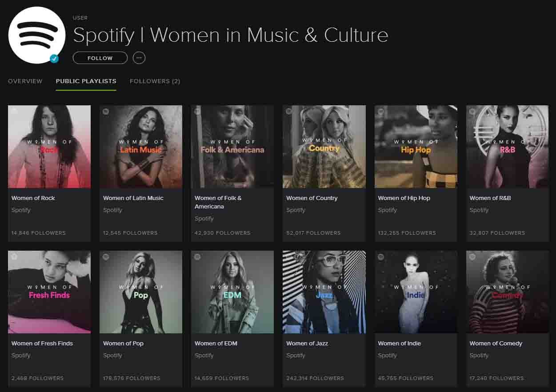The height and width of the screenshot is (392, 556).
Task: Click the 'USER' label above profile name
Action: click(x=80, y=18)
